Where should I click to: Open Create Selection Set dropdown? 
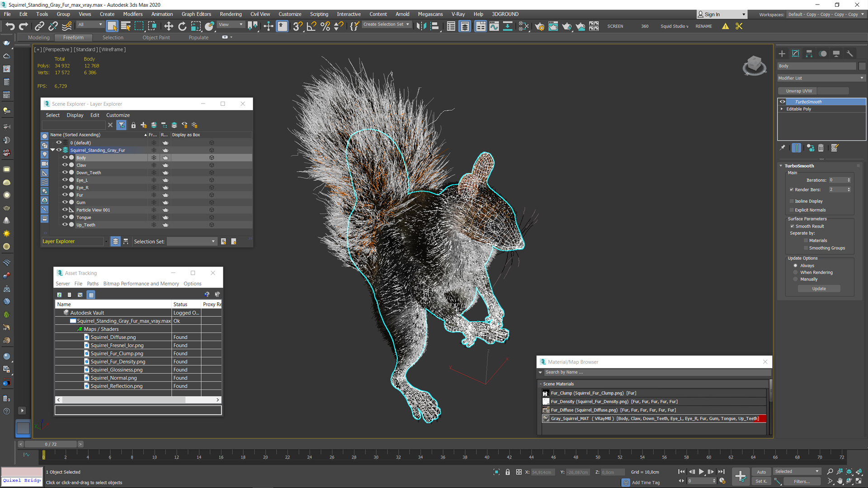coord(387,25)
